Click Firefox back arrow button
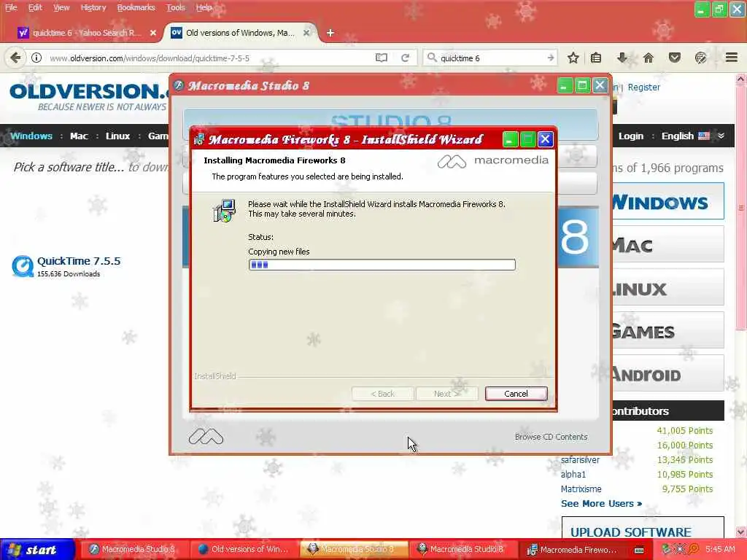This screenshot has height=560, width=747. (x=15, y=58)
